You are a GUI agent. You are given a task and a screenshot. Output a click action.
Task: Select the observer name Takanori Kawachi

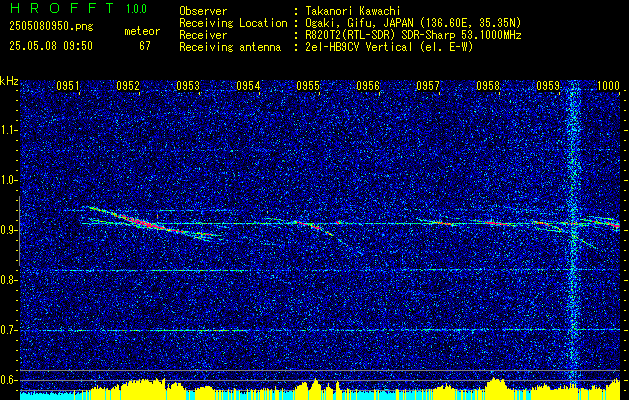352,11
